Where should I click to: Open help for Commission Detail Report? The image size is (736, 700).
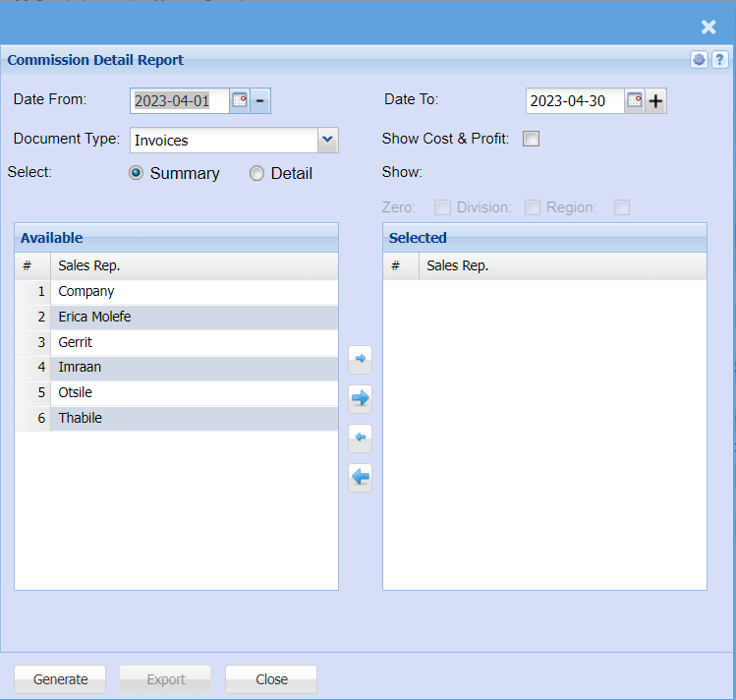[718, 60]
